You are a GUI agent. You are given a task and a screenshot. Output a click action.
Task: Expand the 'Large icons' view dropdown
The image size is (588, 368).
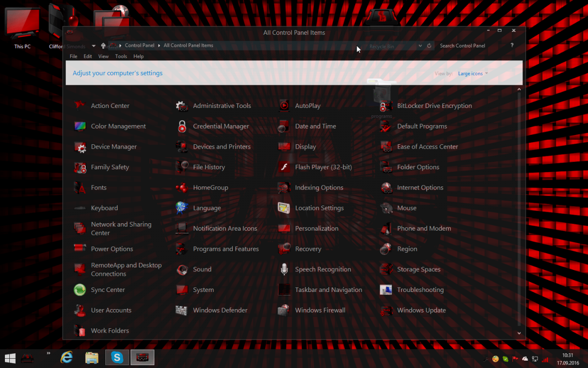[x=473, y=74]
